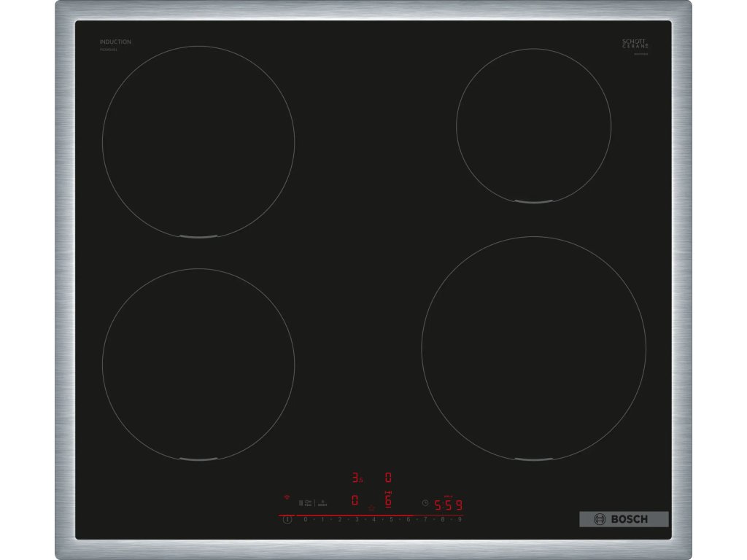Set power level to 9 on slider
Screen dimensions: 747x560
click(460, 519)
